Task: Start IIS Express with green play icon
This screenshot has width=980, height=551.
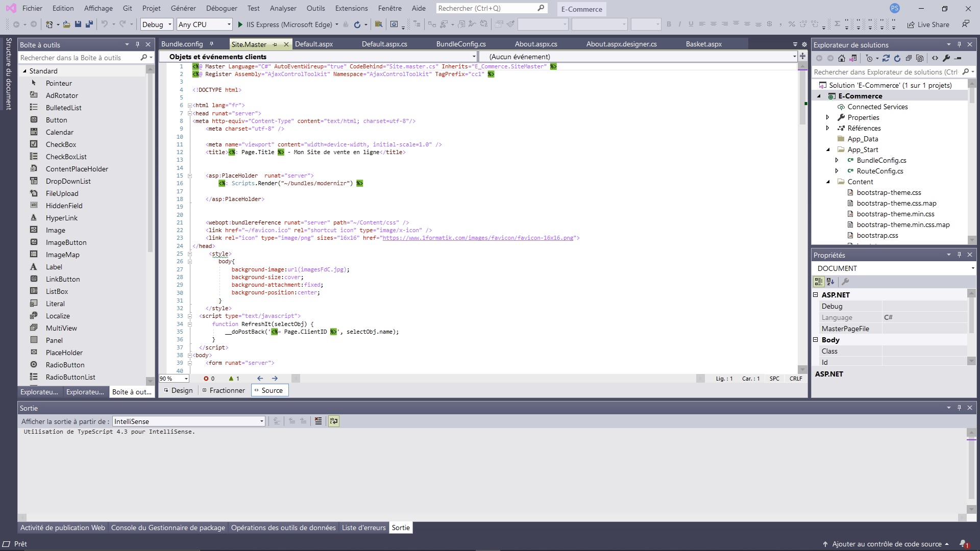Action: point(240,24)
